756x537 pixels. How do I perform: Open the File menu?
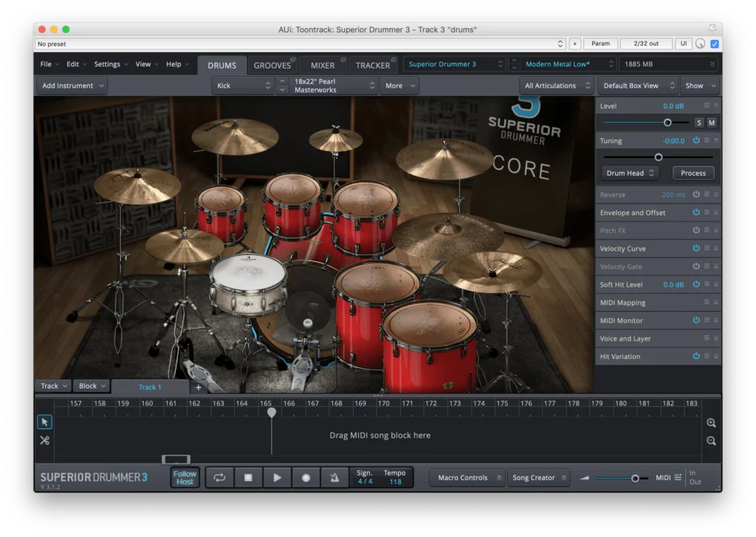click(49, 64)
